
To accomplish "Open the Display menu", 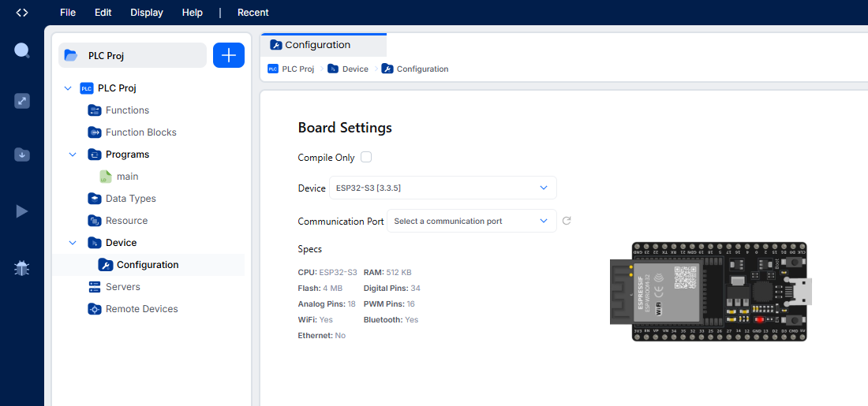I will (147, 13).
